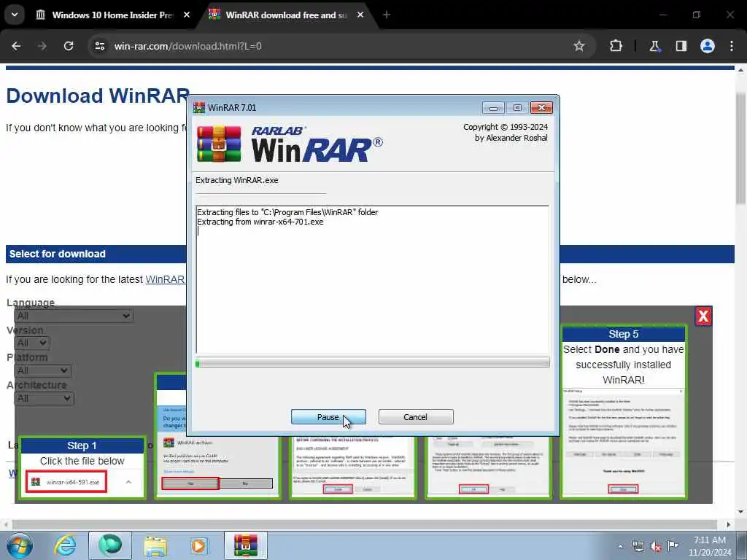The width and height of the screenshot is (747, 560).
Task: Open the taskbar clock showing 7:11 AM
Action: pyautogui.click(x=710, y=546)
